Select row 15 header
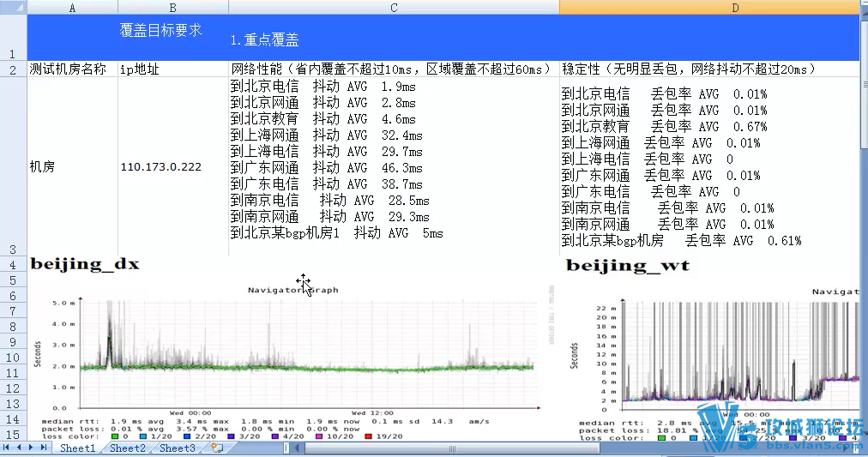 pos(13,435)
